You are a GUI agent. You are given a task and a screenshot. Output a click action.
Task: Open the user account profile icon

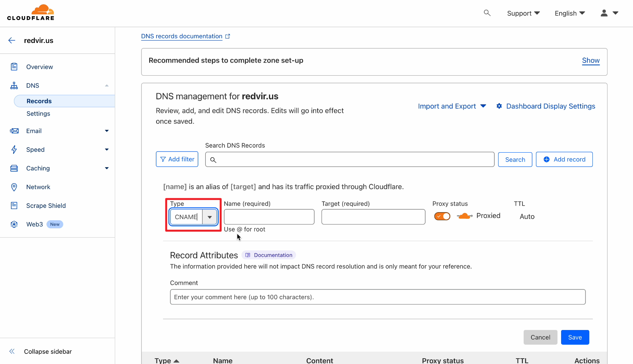click(604, 13)
